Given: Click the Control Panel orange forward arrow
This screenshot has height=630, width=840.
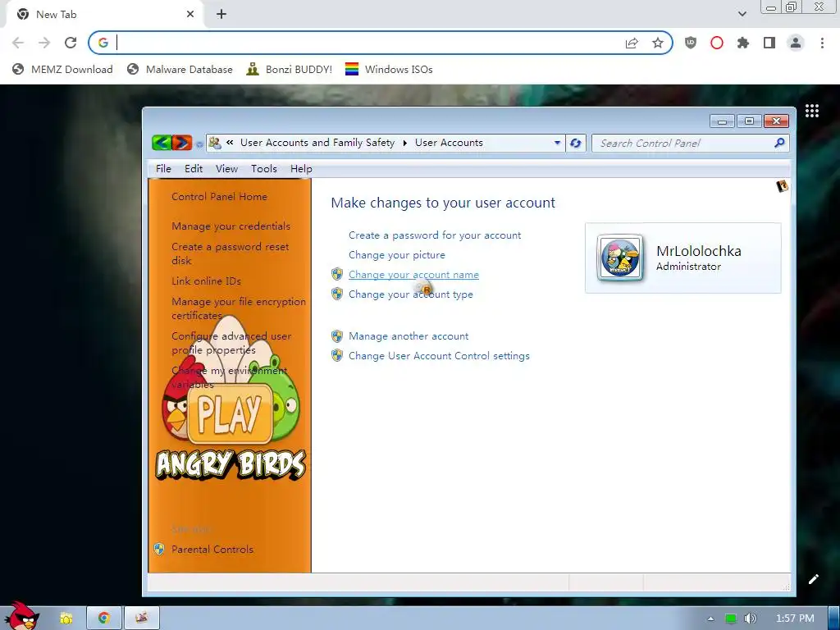Looking at the screenshot, I should click(182, 143).
